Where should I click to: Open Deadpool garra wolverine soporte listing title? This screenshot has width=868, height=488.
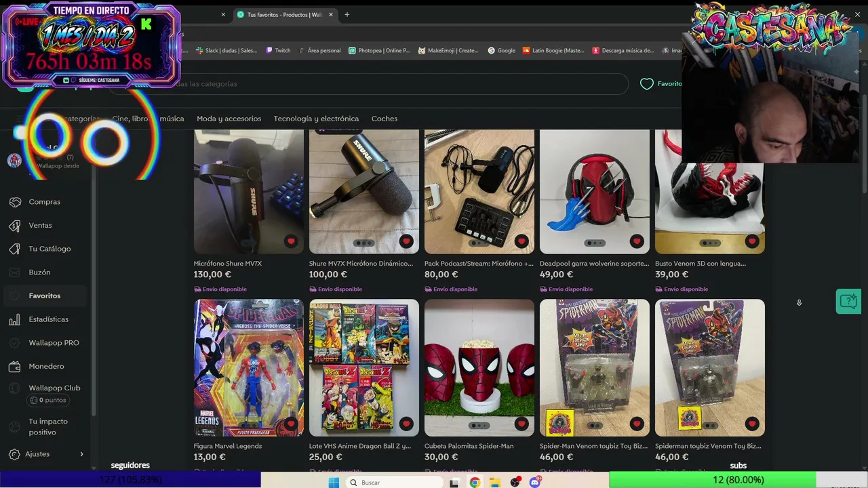point(594,264)
